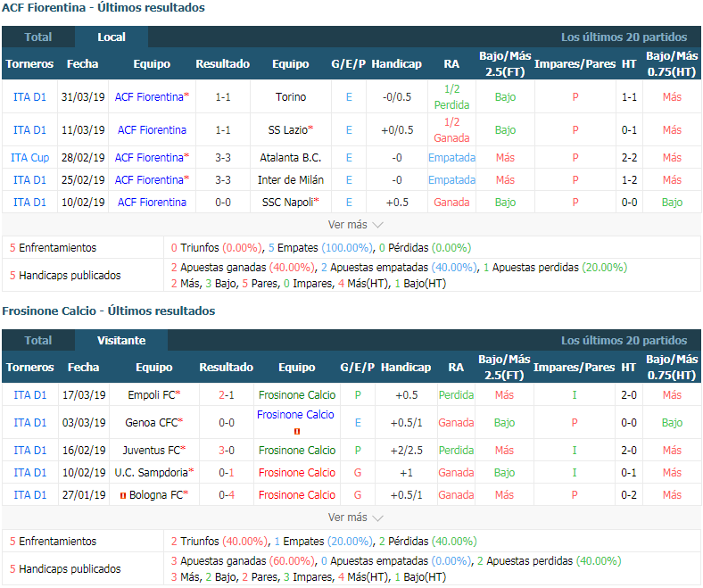Open Frosinone Calcio link in Bologna row
This screenshot has width=703, height=588.
pos(297,495)
